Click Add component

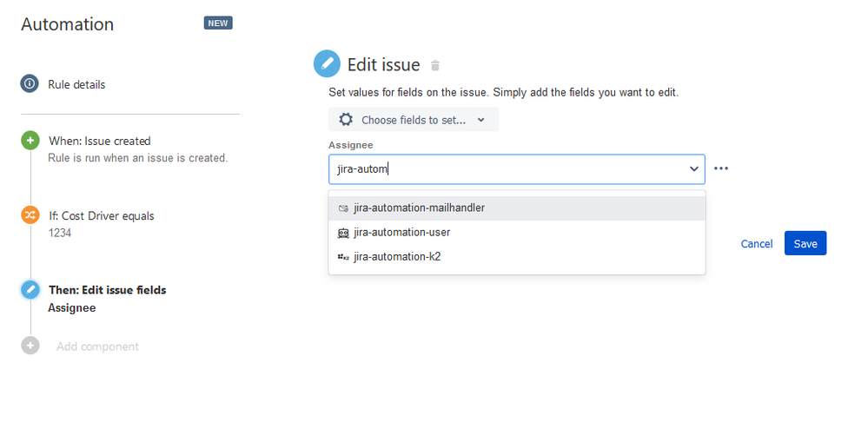click(97, 346)
